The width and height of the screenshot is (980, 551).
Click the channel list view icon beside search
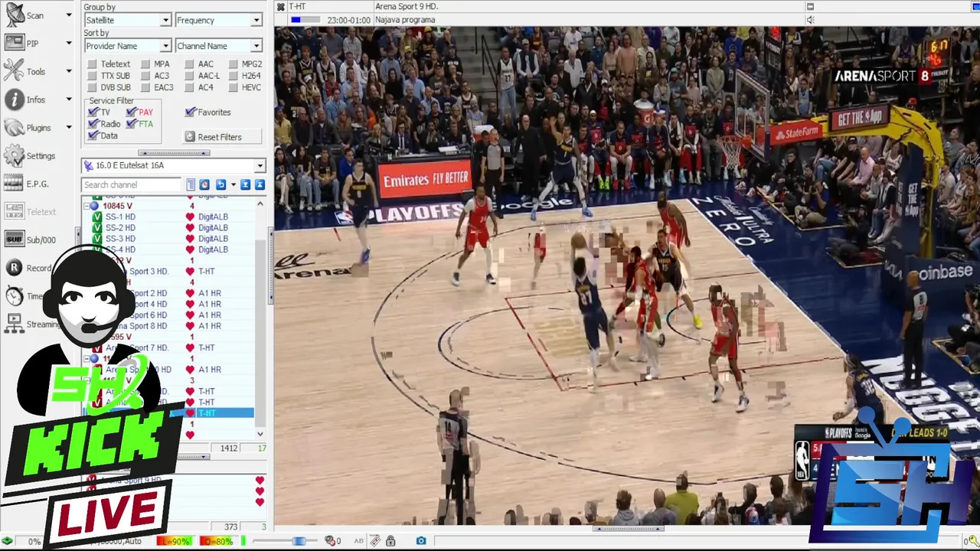pyautogui.click(x=191, y=184)
